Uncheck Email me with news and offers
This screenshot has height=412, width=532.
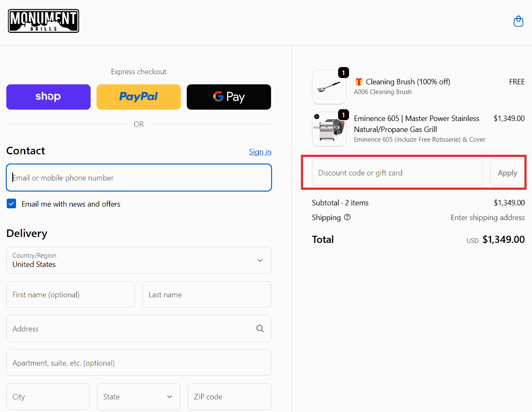12,204
